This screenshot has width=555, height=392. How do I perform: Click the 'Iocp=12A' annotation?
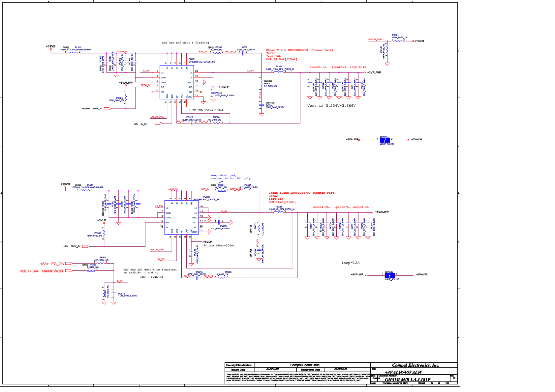(x=350, y=263)
